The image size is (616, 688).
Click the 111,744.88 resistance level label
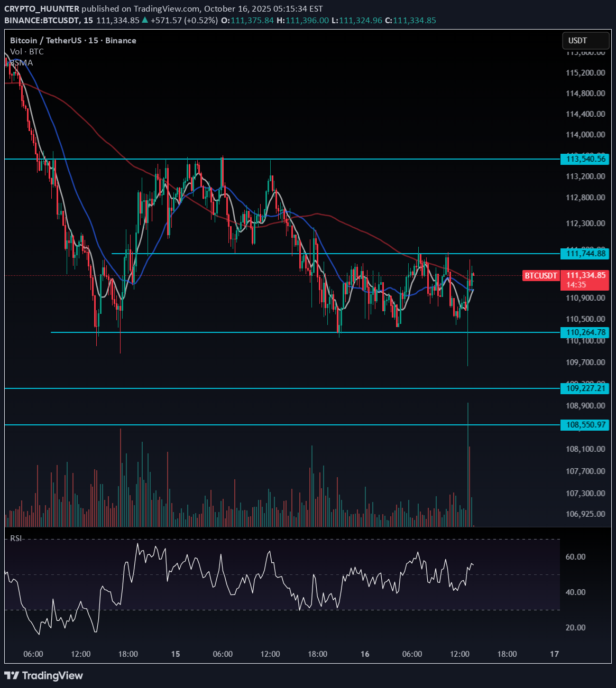(584, 254)
